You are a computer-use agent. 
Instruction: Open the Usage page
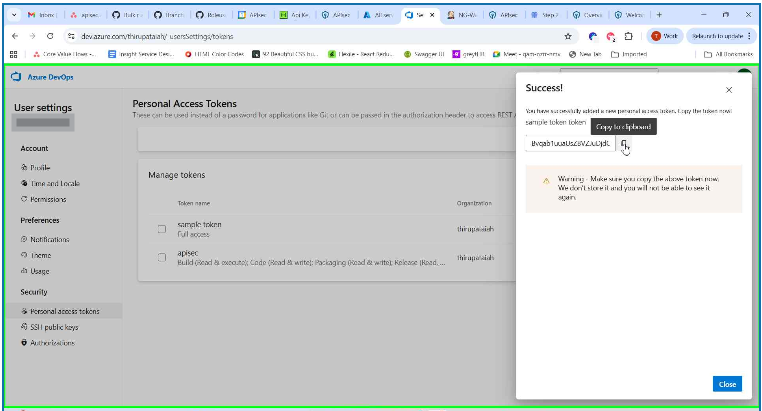point(40,271)
